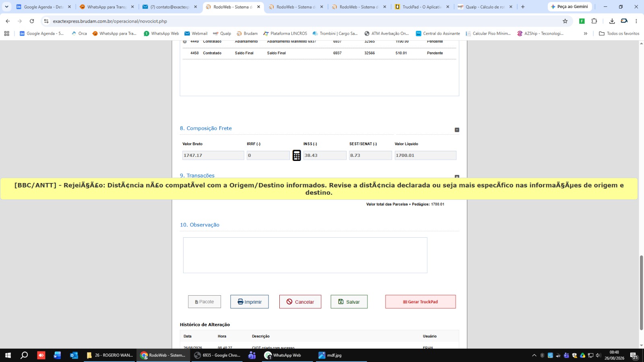
Task: Click the INSS value field
Action: click(x=325, y=155)
